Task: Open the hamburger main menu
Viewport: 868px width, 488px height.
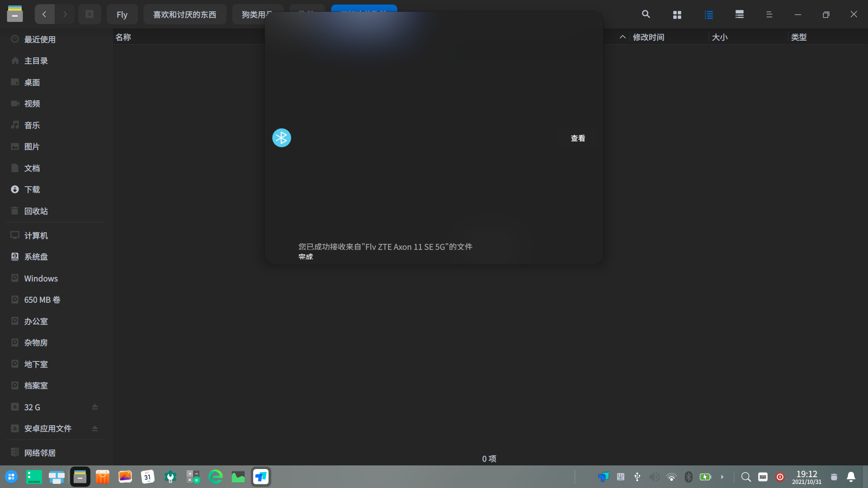Action: click(x=769, y=14)
